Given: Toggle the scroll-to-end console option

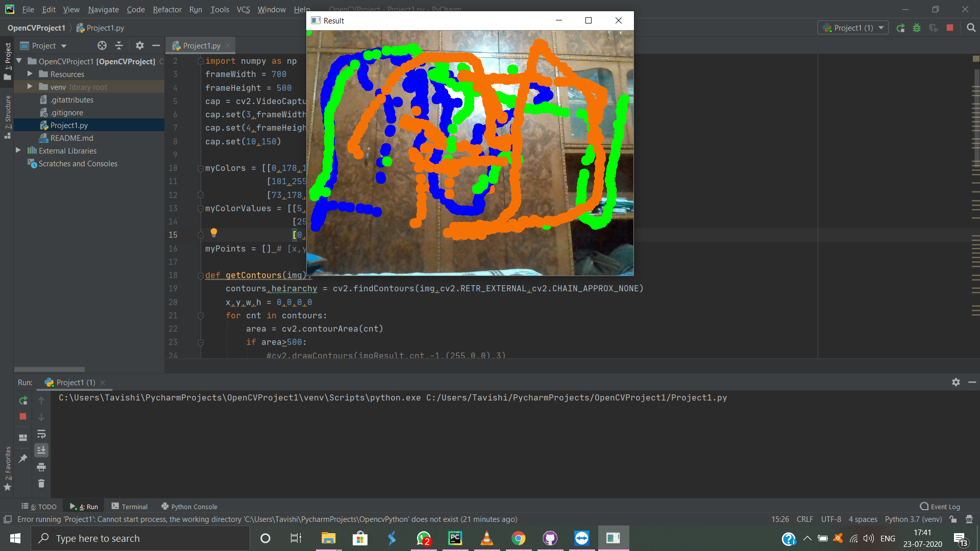Looking at the screenshot, I should click(x=41, y=450).
